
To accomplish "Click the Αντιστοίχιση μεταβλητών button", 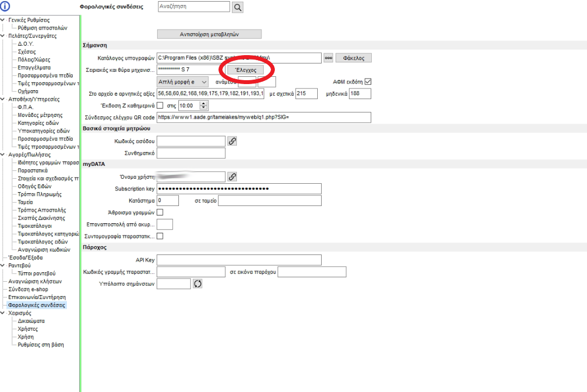I will pyautogui.click(x=209, y=34).
